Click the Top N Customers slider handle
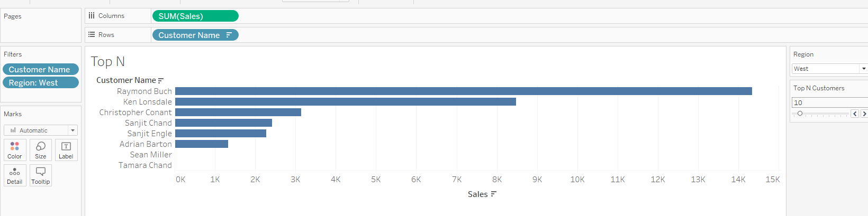868x216 pixels. (800, 114)
